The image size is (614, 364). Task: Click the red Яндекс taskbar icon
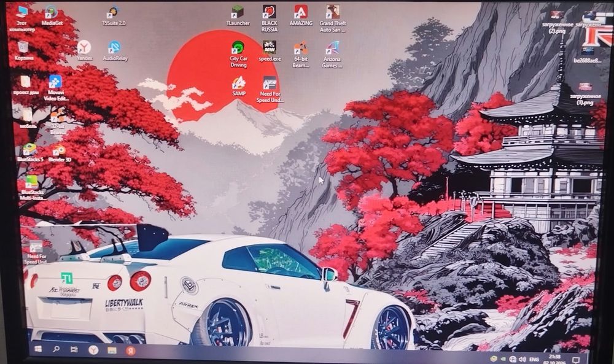[131, 350]
